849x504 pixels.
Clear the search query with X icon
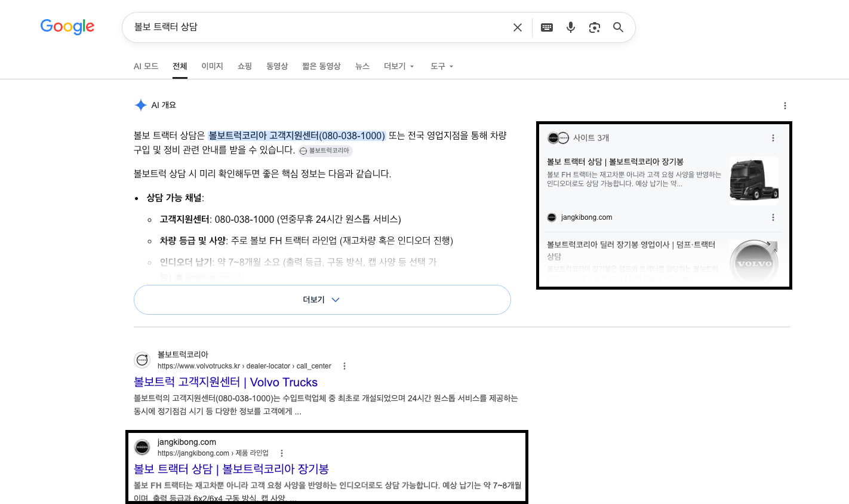[x=518, y=27]
